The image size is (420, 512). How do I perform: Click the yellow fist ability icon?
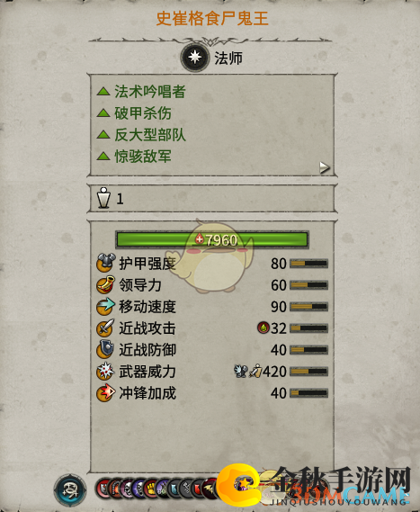151,489
